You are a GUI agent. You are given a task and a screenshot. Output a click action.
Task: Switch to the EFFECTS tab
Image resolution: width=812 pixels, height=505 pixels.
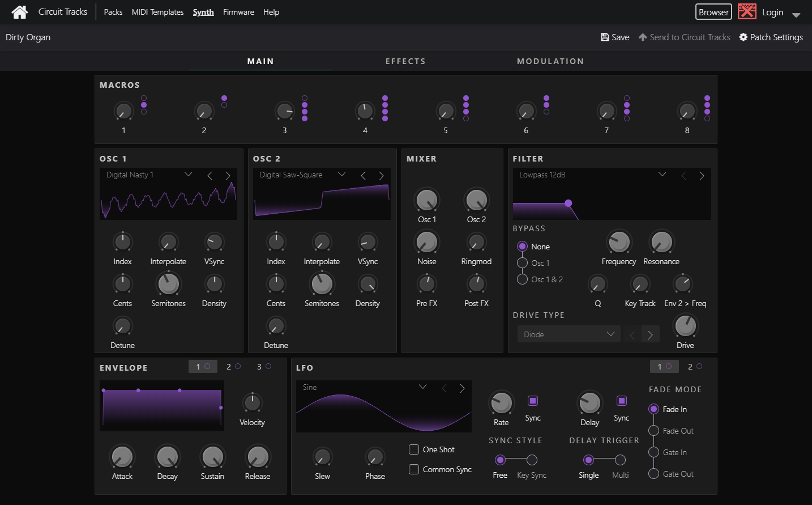405,61
